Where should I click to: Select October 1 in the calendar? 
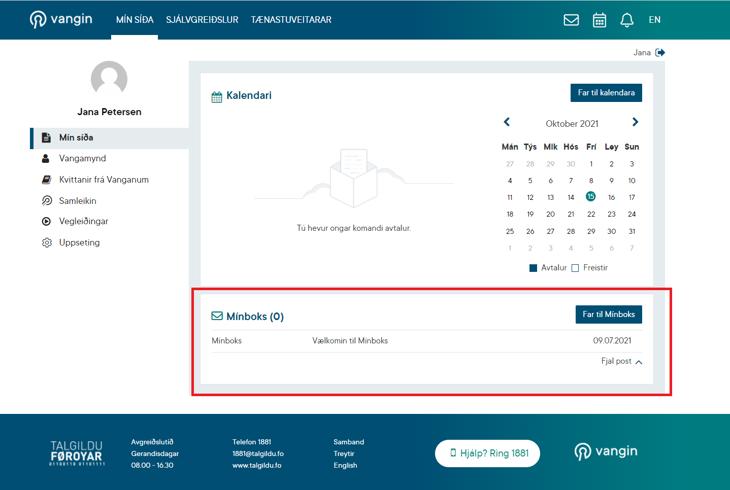point(591,164)
